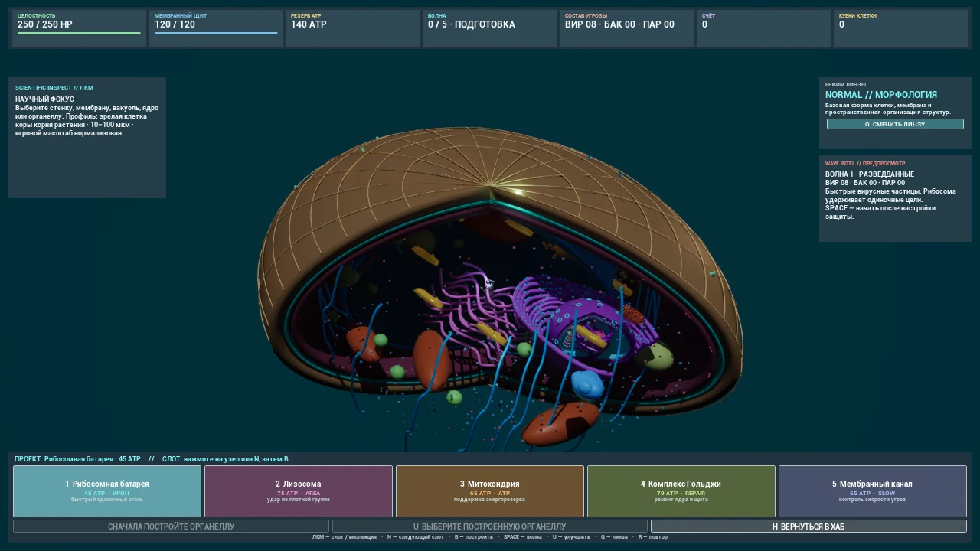Viewport: 980px width, 551px height.
Task: Inspect the bright blue blob organelle
Action: 587,383
